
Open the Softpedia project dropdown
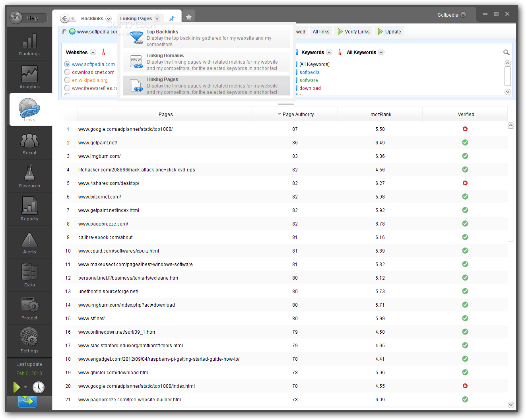463,15
